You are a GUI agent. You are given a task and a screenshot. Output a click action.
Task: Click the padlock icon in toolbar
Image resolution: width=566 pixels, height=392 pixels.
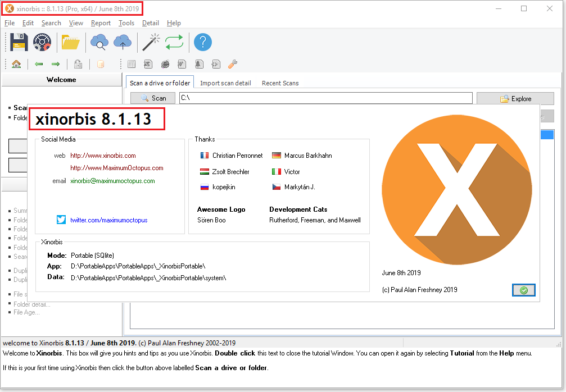78,64
